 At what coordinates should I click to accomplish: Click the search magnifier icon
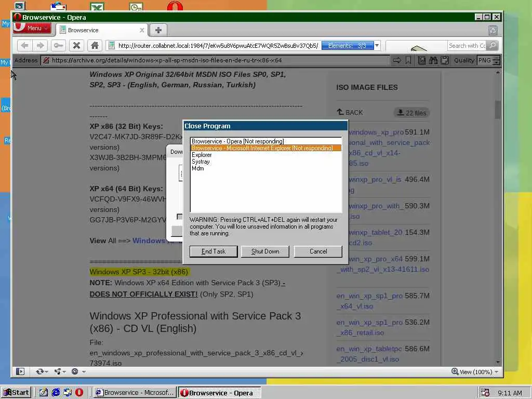pyautogui.click(x=493, y=46)
